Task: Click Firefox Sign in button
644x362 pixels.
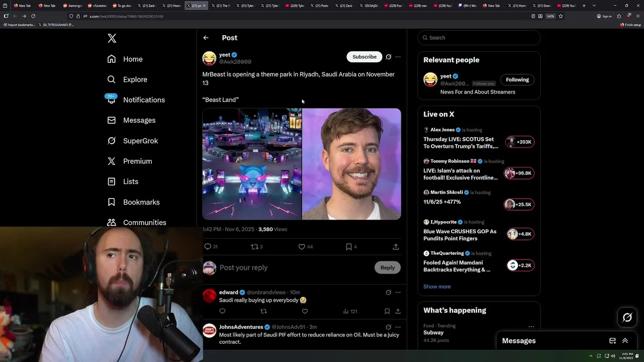Action: click(604, 16)
